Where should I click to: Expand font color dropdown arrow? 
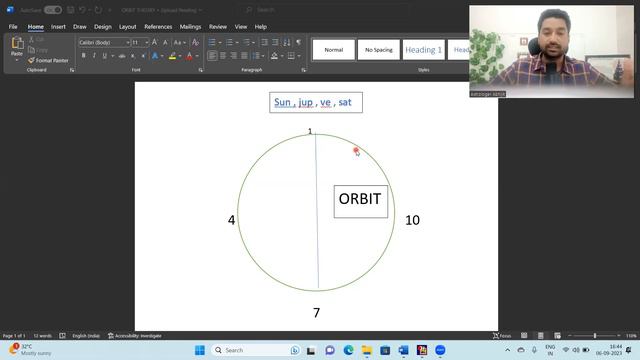[197, 56]
